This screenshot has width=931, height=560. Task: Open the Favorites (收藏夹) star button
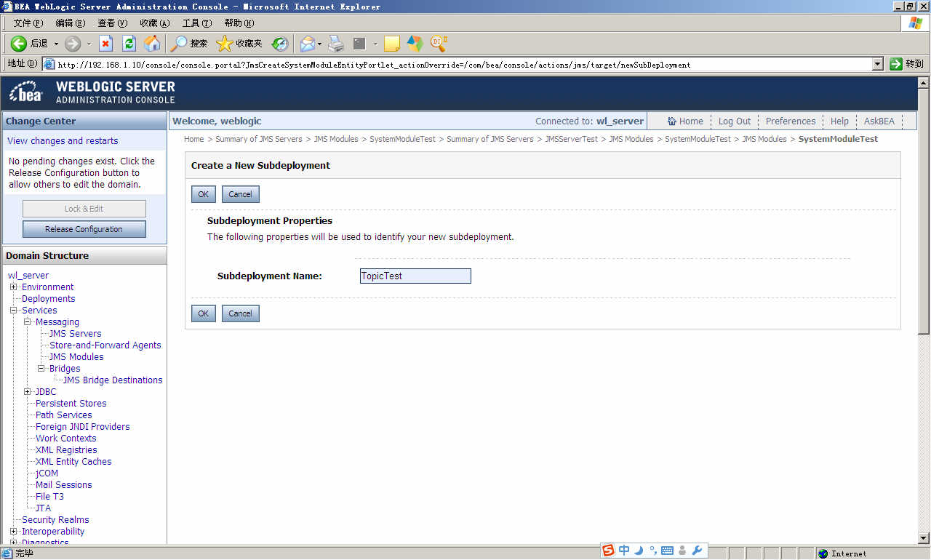coord(239,44)
